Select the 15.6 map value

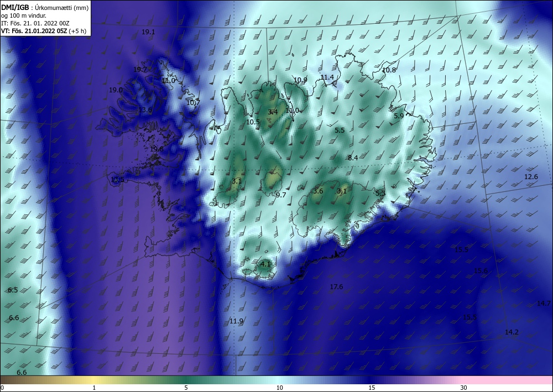[481, 271]
